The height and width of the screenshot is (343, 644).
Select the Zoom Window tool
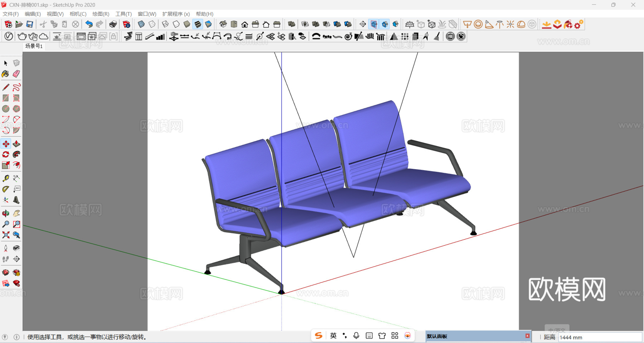pyautogui.click(x=16, y=224)
